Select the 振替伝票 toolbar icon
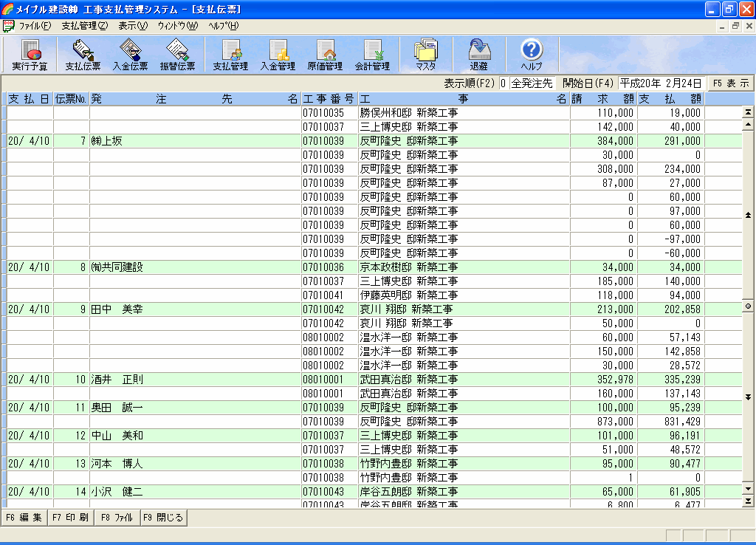756x545 pixels. pos(177,55)
